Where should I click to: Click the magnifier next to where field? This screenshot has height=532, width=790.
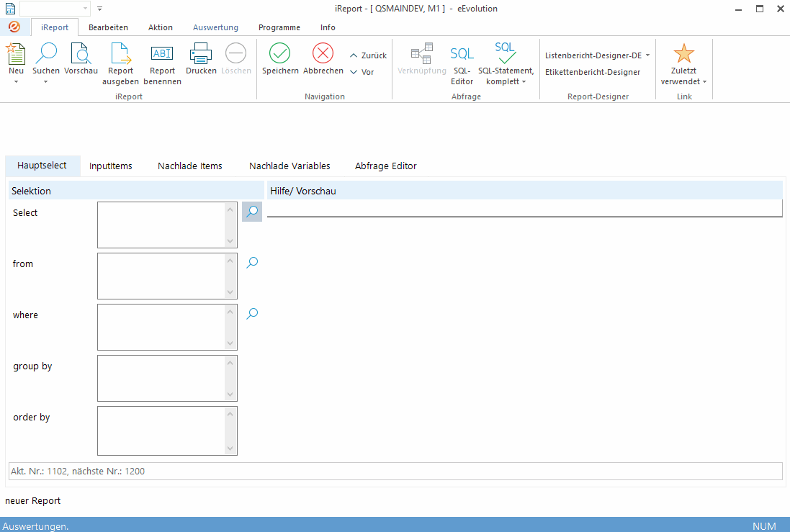click(x=252, y=314)
